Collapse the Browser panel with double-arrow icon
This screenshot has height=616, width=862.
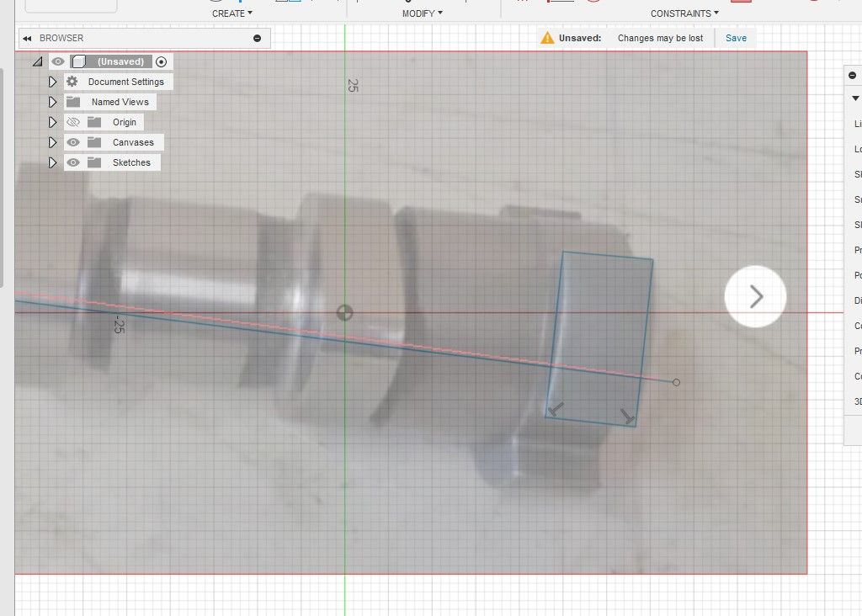(27, 39)
